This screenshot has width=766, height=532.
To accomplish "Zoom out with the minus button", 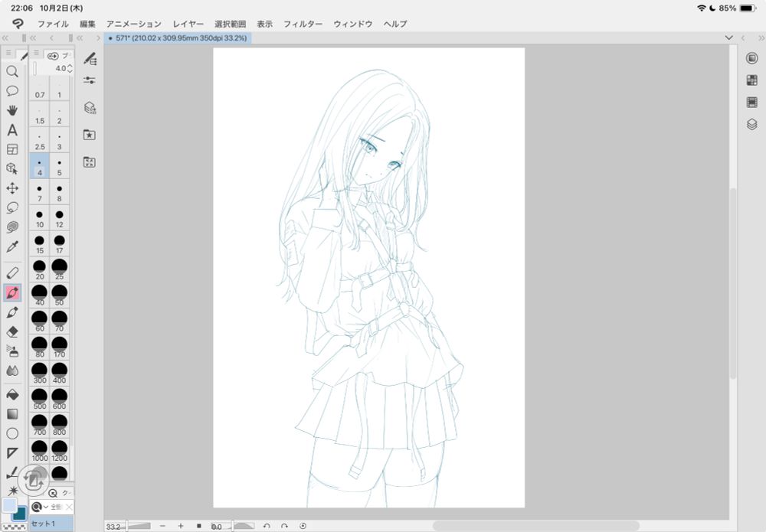I will pyautogui.click(x=162, y=526).
